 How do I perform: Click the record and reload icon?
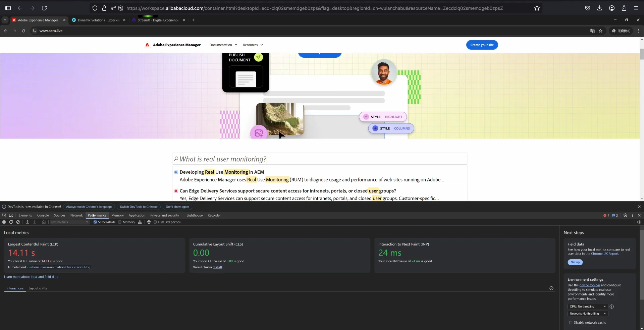click(x=11, y=222)
